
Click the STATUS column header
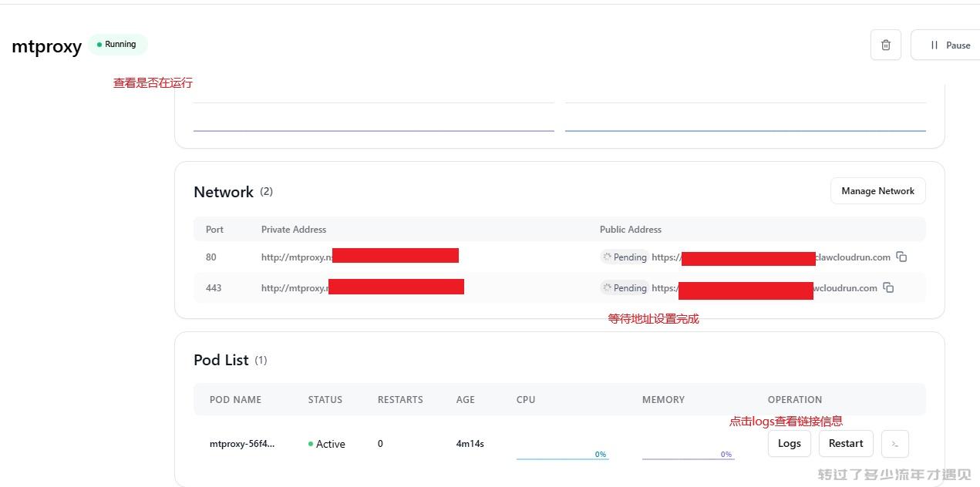[325, 400]
